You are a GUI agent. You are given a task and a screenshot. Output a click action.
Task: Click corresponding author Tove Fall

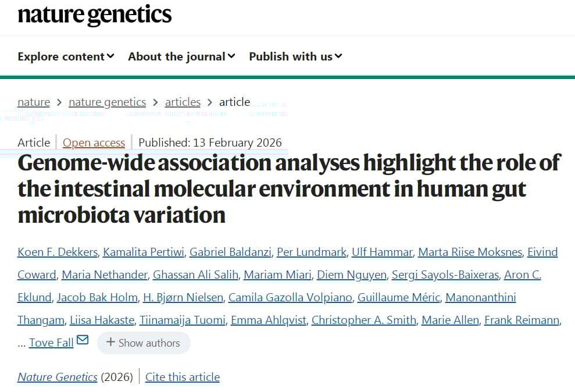51,343
